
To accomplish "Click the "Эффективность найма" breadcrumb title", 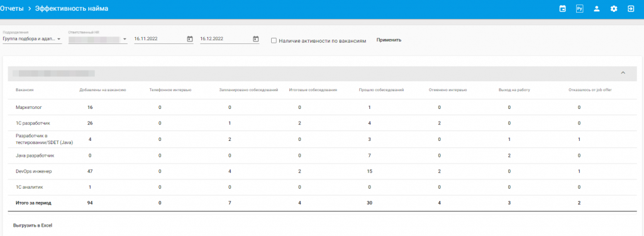I will (x=72, y=8).
